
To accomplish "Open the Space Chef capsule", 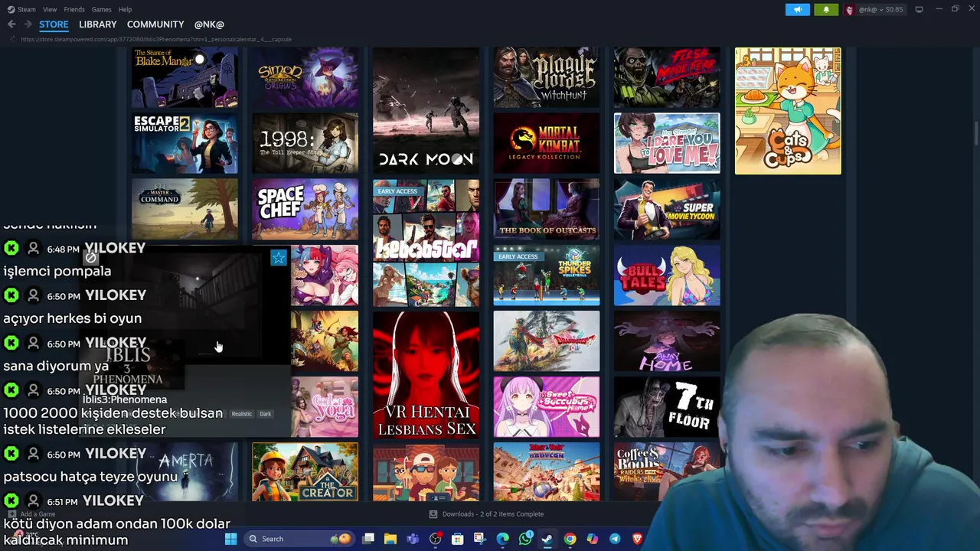I will (x=305, y=209).
